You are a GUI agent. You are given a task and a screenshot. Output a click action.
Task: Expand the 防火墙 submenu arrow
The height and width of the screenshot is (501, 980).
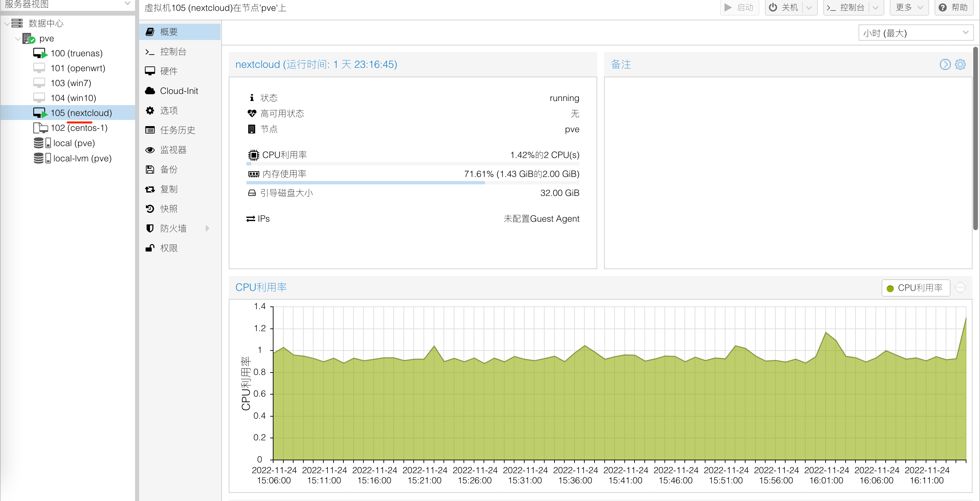[x=207, y=228]
